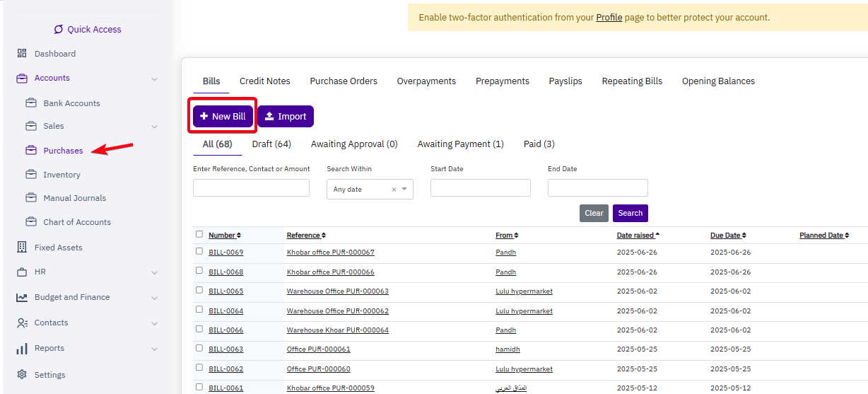Open the Profile link in the banner
This screenshot has width=868, height=394.
click(609, 17)
